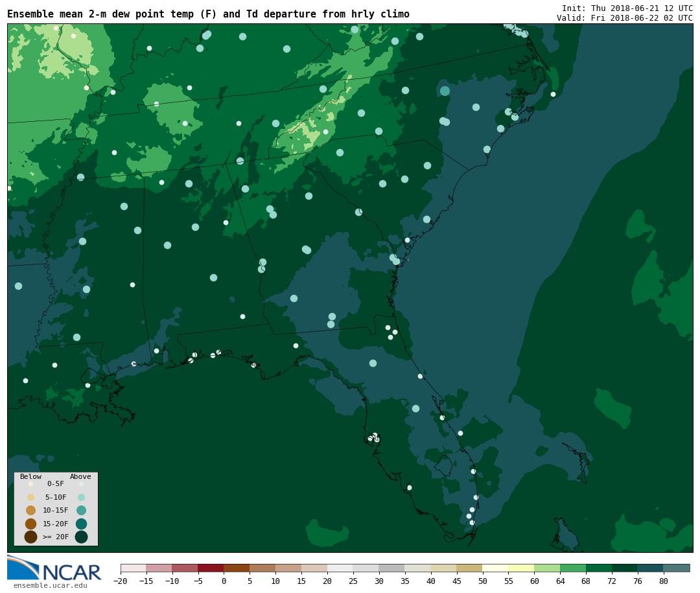The height and width of the screenshot is (593, 700).
Task: Click the 40 colorbar tick label
Action: [431, 581]
